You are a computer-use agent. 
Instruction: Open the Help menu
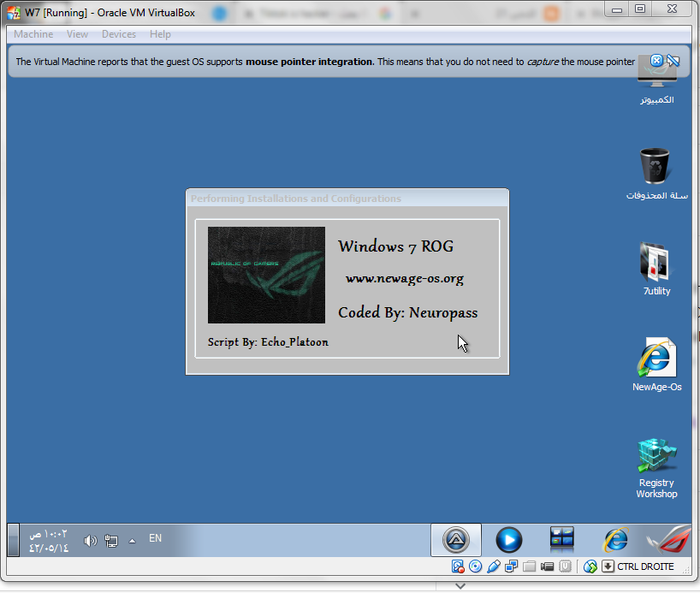point(160,34)
